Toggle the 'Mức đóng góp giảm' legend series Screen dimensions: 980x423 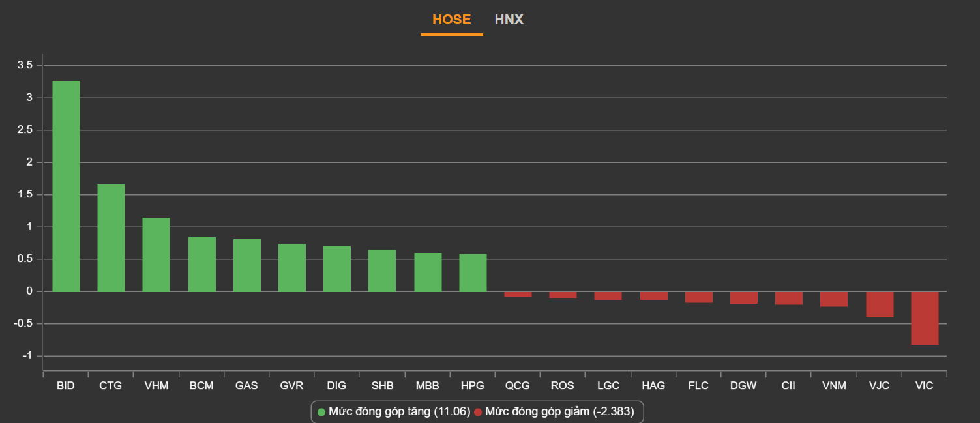tap(559, 412)
